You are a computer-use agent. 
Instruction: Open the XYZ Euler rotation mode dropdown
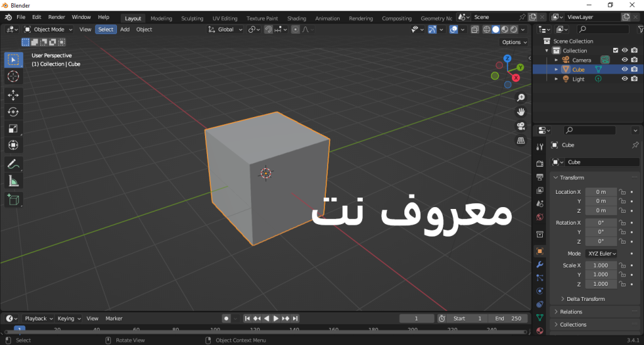click(602, 254)
